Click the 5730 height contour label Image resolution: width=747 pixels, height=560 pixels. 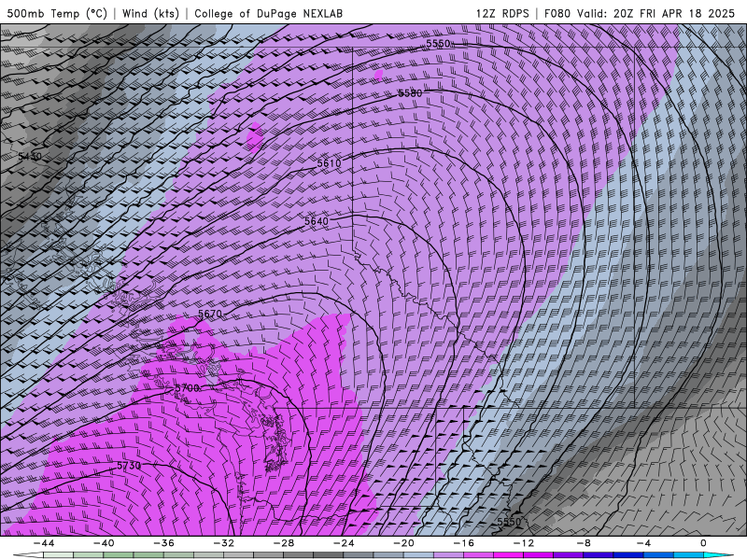pyautogui.click(x=129, y=465)
